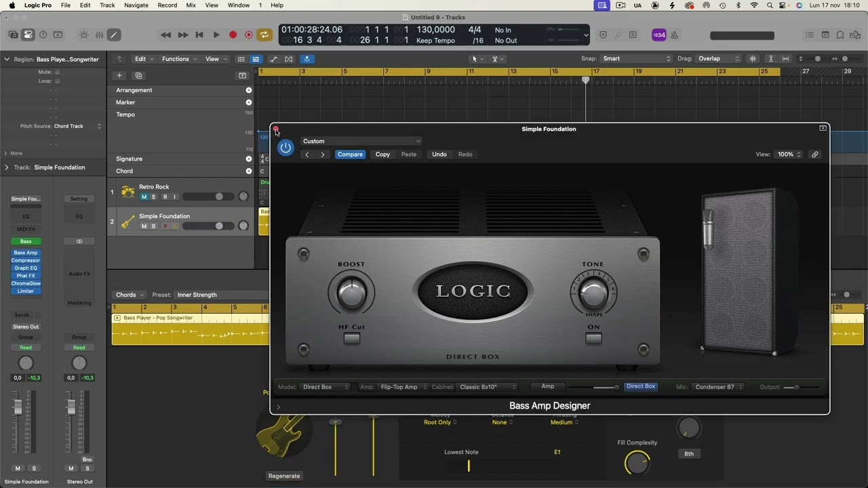This screenshot has width=868, height=488.
Task: Go to beginning of project
Action: [x=199, y=35]
